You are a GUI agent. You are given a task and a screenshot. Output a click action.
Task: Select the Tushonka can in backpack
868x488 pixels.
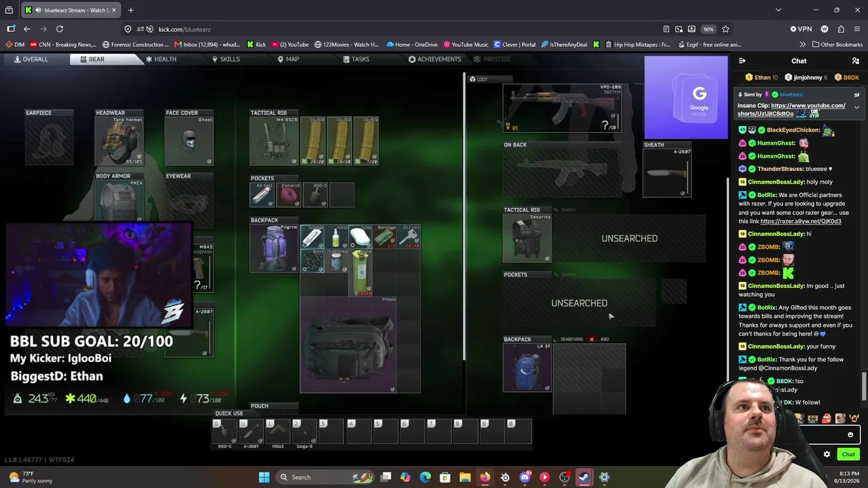click(336, 261)
